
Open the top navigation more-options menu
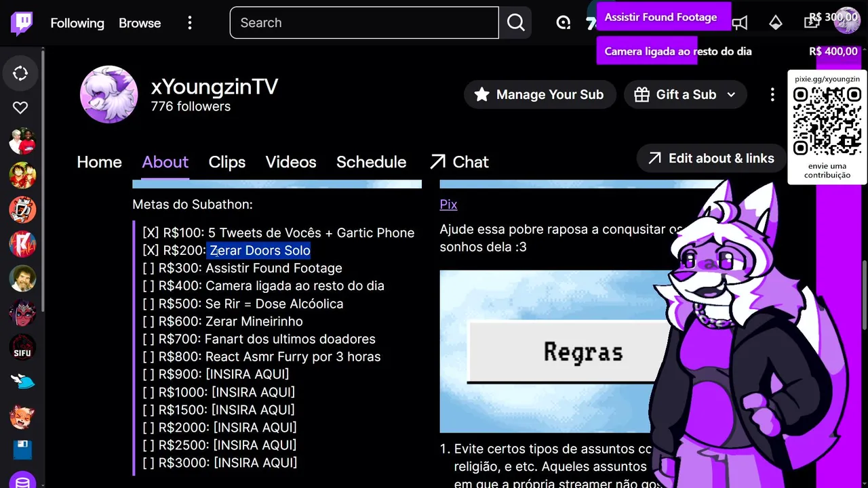point(190,23)
